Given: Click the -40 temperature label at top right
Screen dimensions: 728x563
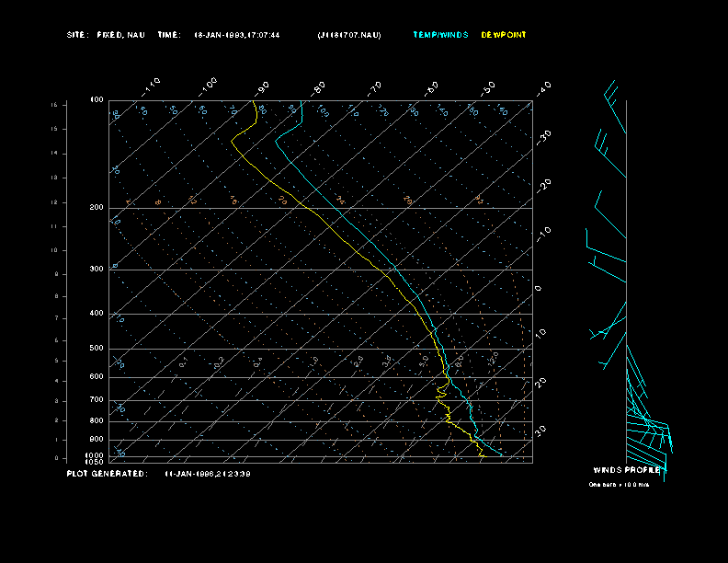Looking at the screenshot, I should [542, 87].
